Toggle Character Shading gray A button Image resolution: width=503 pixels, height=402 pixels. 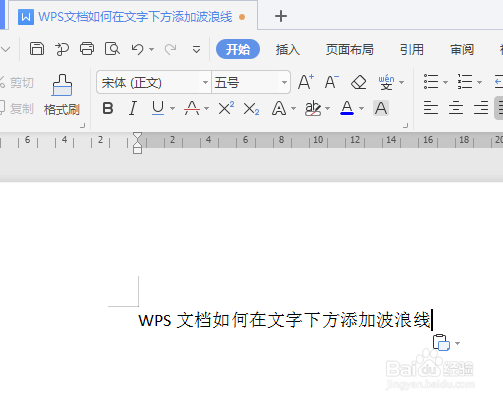381,108
